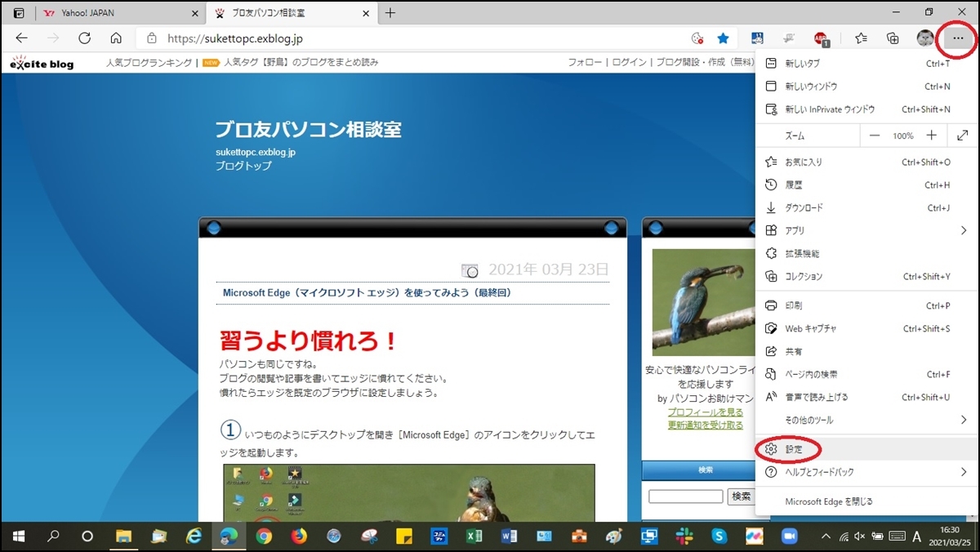The width and height of the screenshot is (980, 552).
Task: Choose Microsoft Edge を閉じる
Action: 866,501
